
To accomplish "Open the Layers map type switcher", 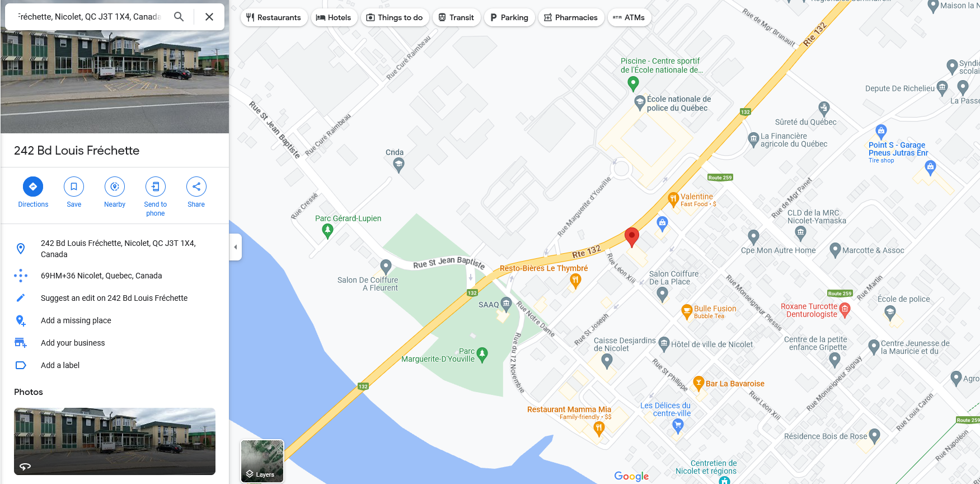I will 262,461.
